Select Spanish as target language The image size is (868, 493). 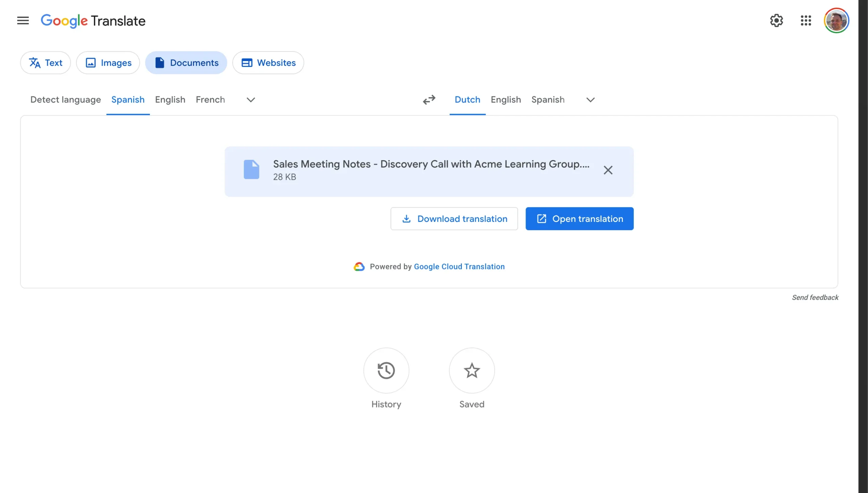pos(548,100)
